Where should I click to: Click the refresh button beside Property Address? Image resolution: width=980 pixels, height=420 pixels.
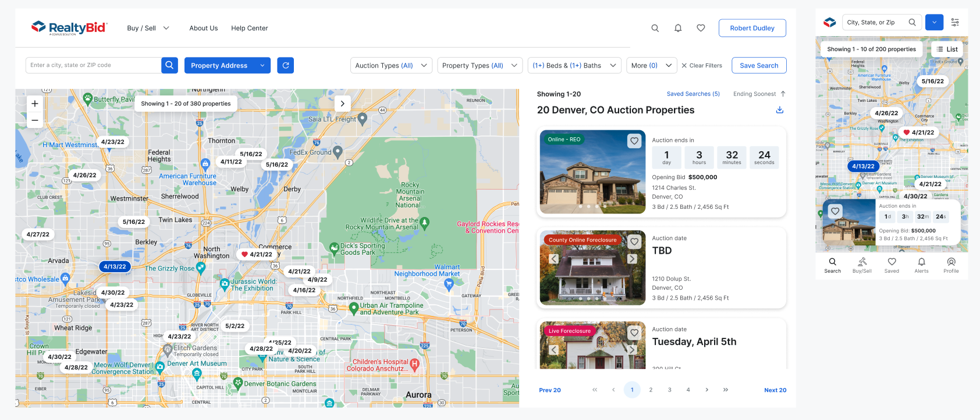coord(285,65)
